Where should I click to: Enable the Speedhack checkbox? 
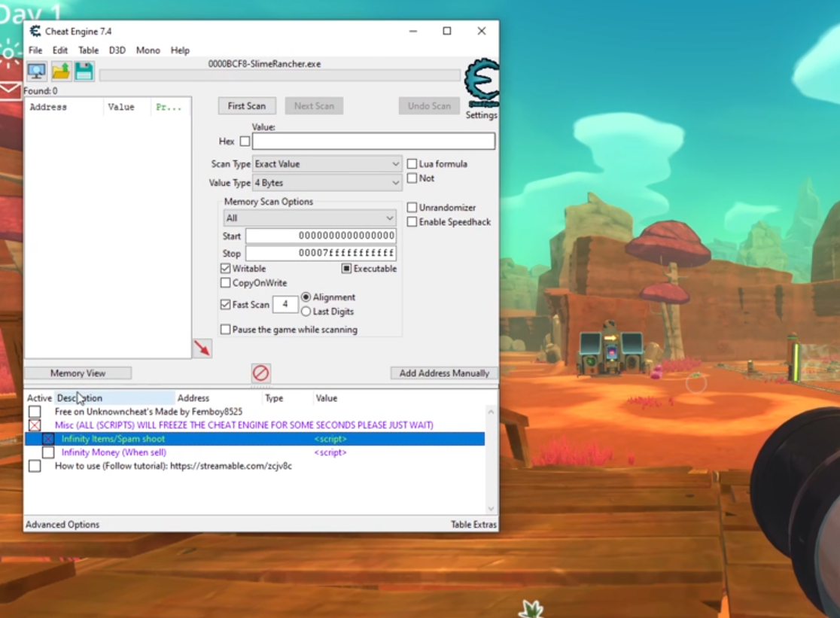(x=412, y=222)
